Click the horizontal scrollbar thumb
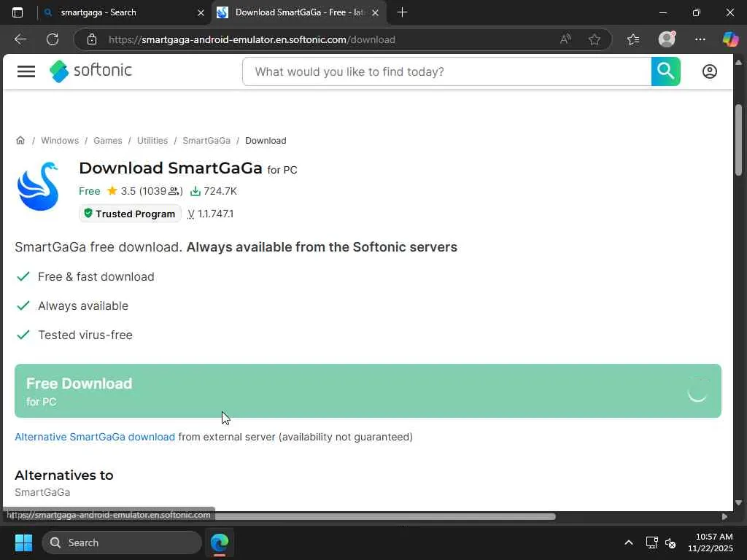The image size is (747, 560). (385, 517)
